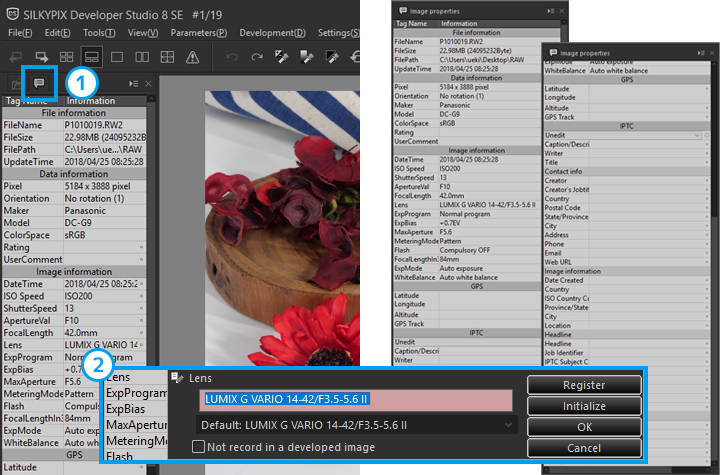The height and width of the screenshot is (475, 720).
Task: Click OK in the Lens dialog
Action: pyautogui.click(x=584, y=428)
